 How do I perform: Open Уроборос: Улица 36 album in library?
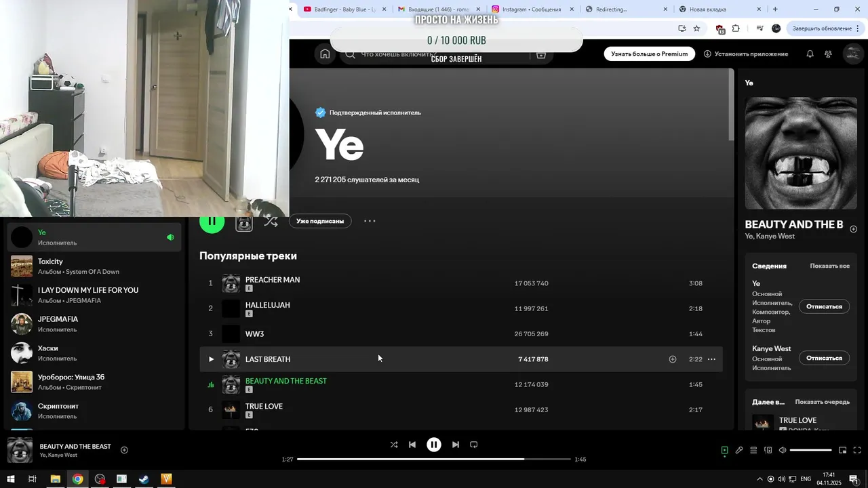[x=94, y=382]
